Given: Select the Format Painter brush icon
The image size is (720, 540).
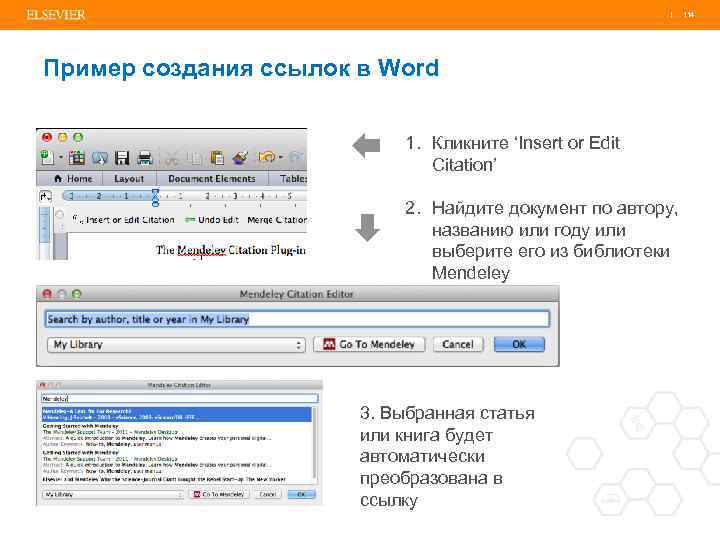Looking at the screenshot, I should [x=240, y=158].
